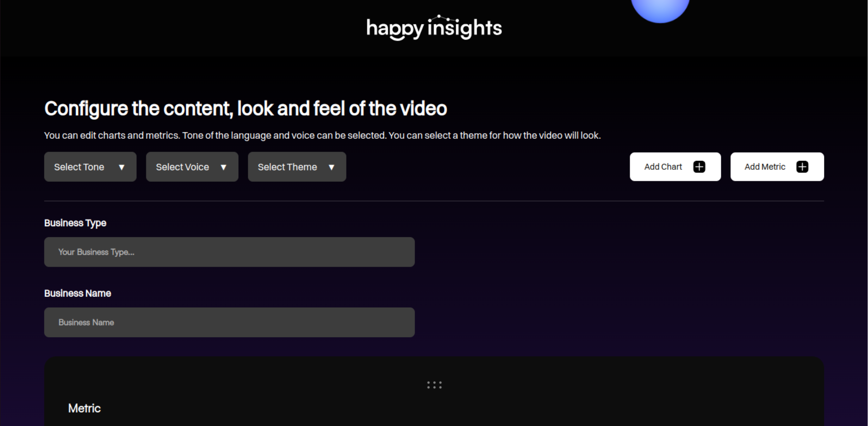The height and width of the screenshot is (426, 868).
Task: Focus the Business Name input field
Action: (229, 322)
